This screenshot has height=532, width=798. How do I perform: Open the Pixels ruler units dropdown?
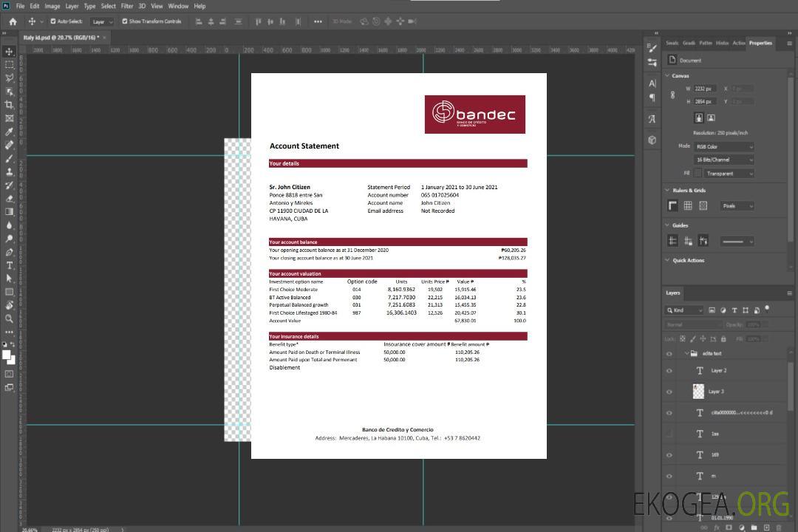pos(737,206)
